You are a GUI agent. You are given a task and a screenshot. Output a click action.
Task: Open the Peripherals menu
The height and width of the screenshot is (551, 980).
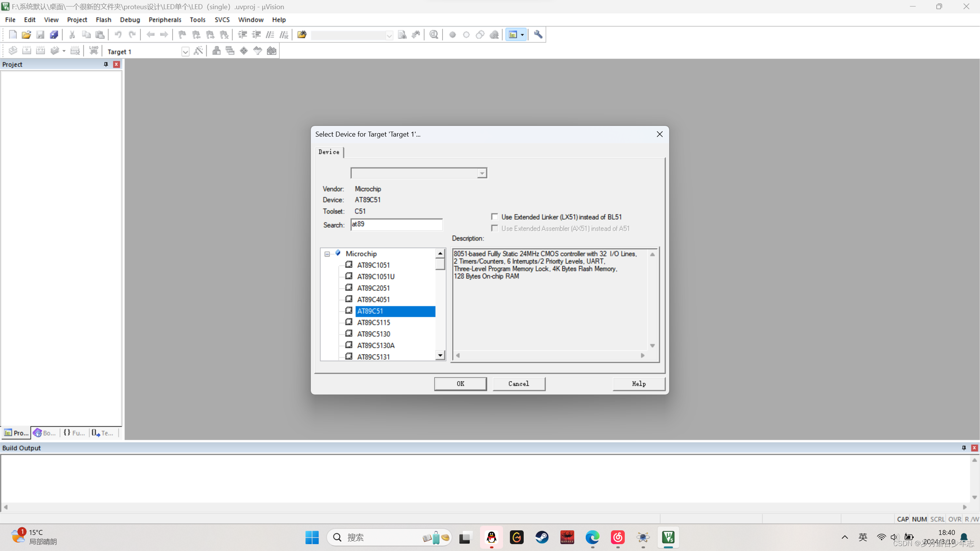point(165,20)
